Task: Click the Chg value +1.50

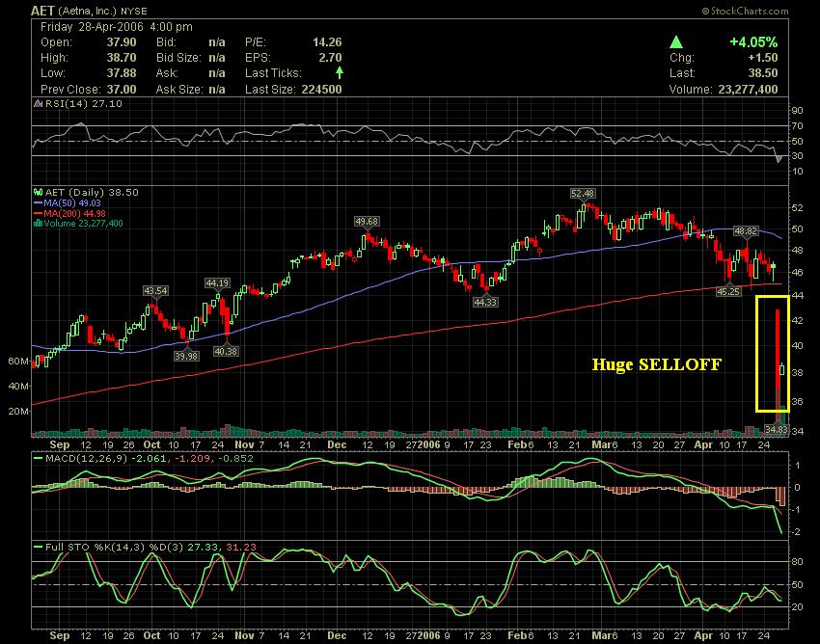Action: [762, 58]
